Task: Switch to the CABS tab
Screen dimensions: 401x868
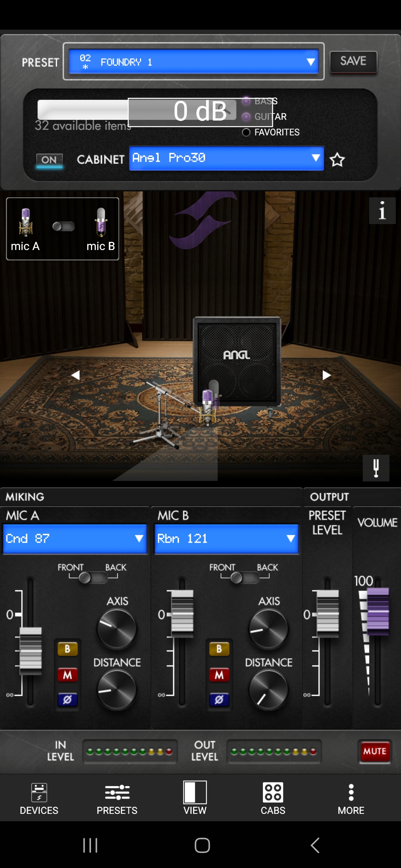Action: pyautogui.click(x=273, y=798)
